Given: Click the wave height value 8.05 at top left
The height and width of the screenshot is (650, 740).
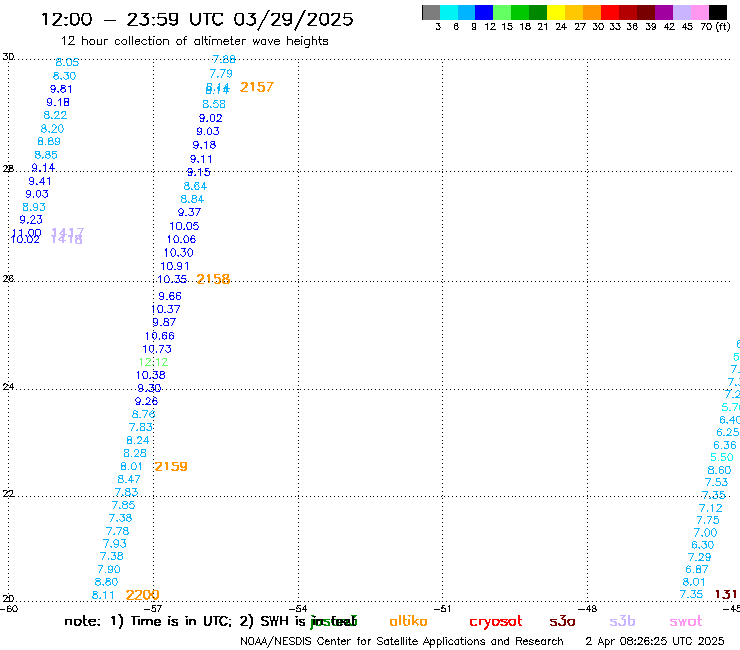Looking at the screenshot, I should [67, 62].
